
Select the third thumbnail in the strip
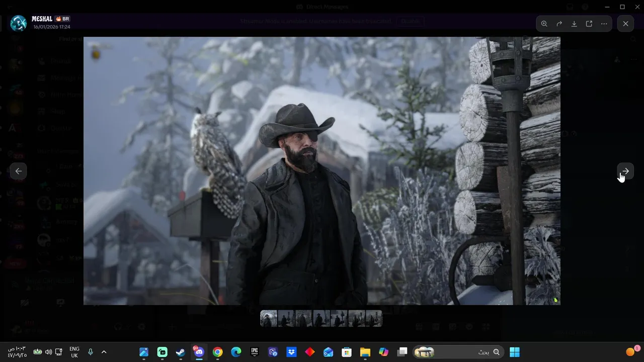click(x=304, y=319)
